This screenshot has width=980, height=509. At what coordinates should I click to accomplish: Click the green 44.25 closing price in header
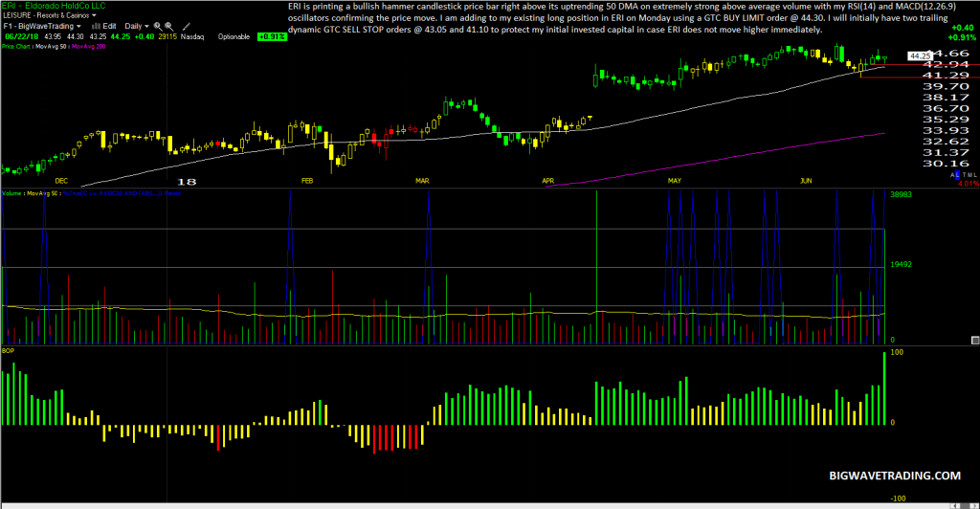tap(121, 37)
